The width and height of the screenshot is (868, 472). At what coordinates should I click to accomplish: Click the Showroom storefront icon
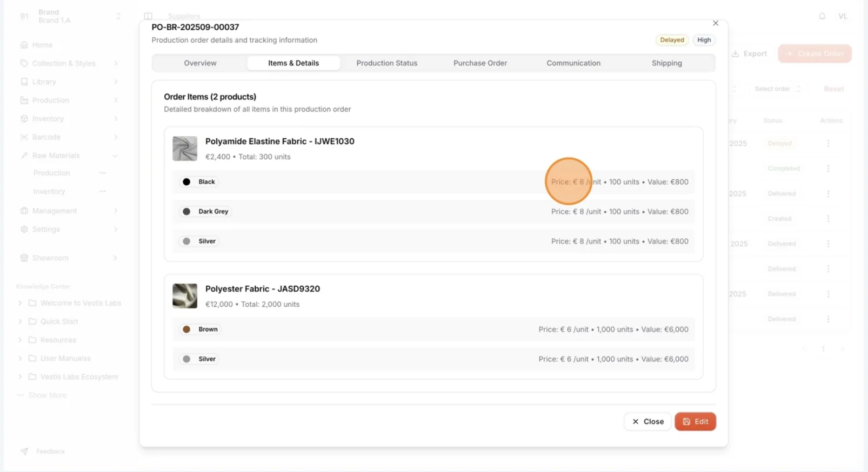(24, 258)
